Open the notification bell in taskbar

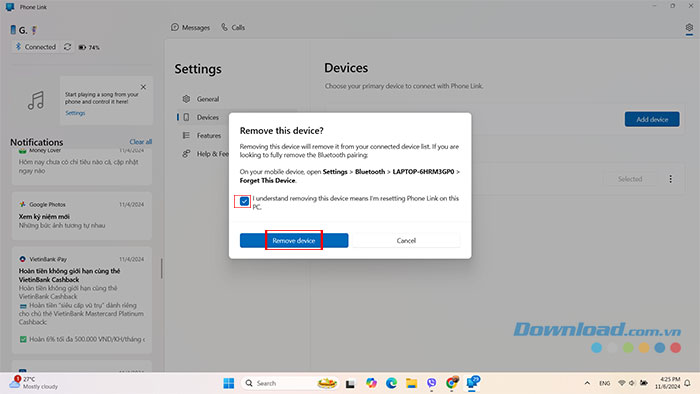[x=688, y=383]
